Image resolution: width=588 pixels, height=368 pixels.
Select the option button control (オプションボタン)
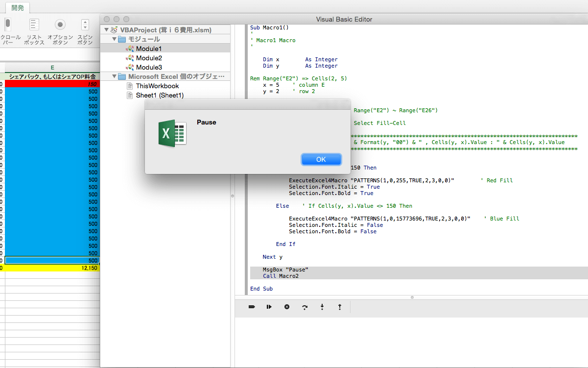[60, 25]
